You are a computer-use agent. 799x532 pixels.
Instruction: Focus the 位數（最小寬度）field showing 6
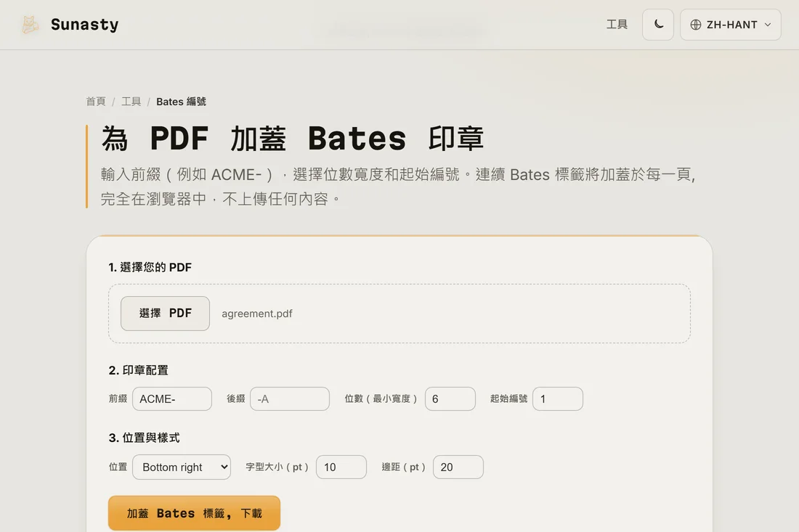pyautogui.click(x=450, y=398)
